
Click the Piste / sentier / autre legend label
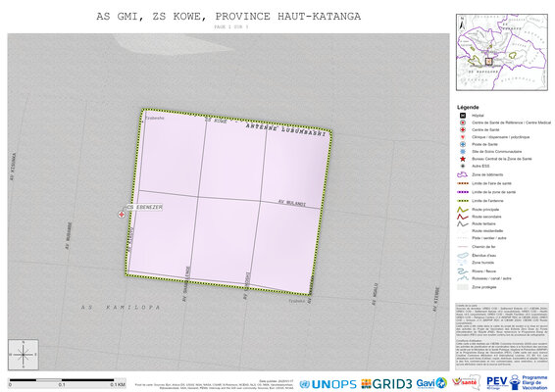[x=488, y=238]
